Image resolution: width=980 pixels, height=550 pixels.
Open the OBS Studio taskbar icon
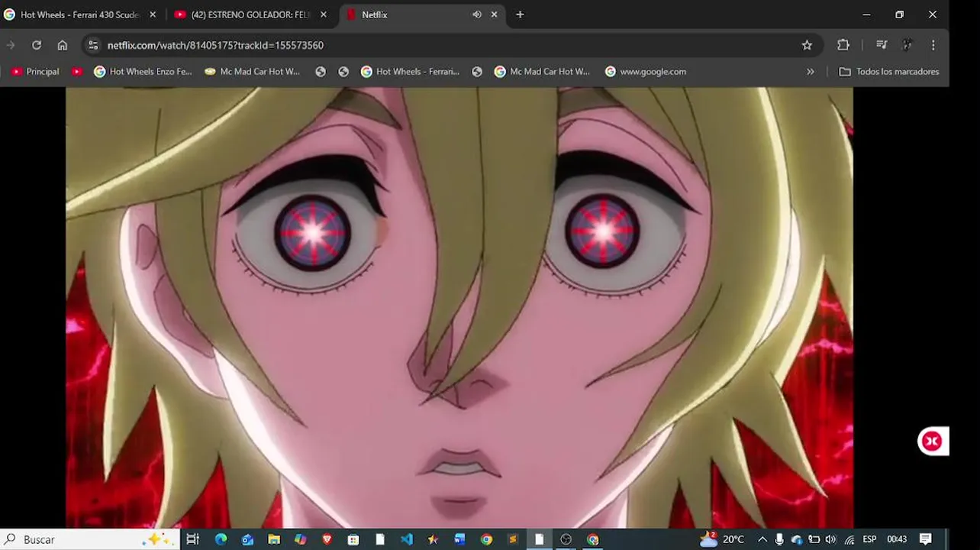coord(566,539)
